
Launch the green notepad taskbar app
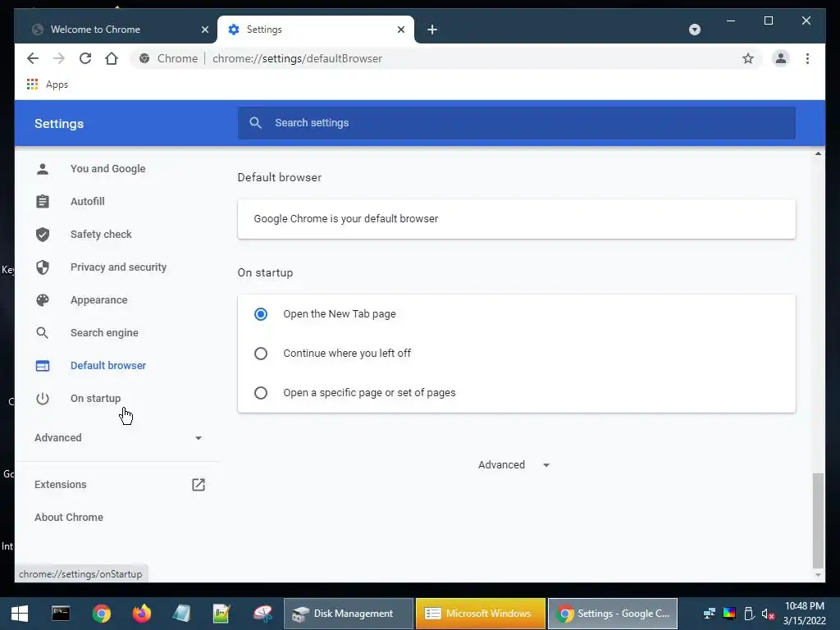pyautogui.click(x=221, y=614)
